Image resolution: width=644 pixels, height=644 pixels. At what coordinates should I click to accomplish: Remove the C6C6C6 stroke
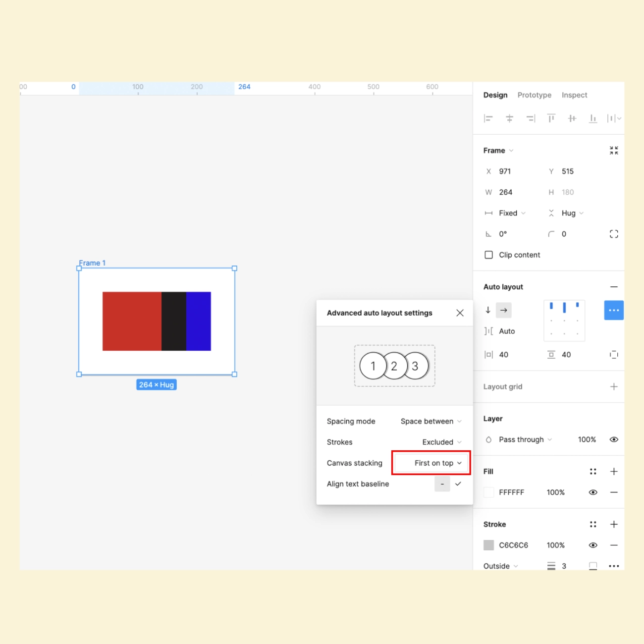pyautogui.click(x=614, y=545)
